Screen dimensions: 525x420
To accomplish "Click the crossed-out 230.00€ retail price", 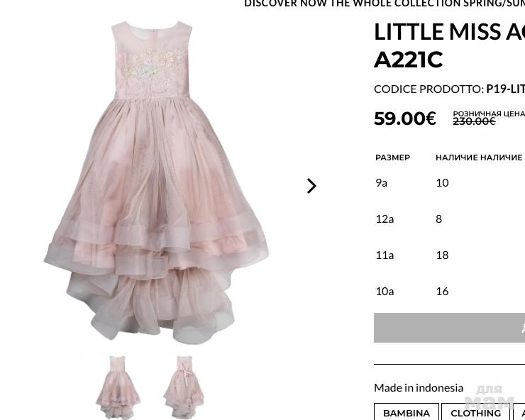I will coord(474,121).
